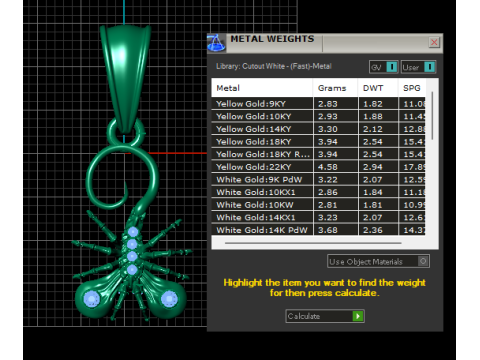Image resolution: width=480 pixels, height=360 pixels.
Task: Select the Yellow Gold:9KY row
Action: (318, 104)
